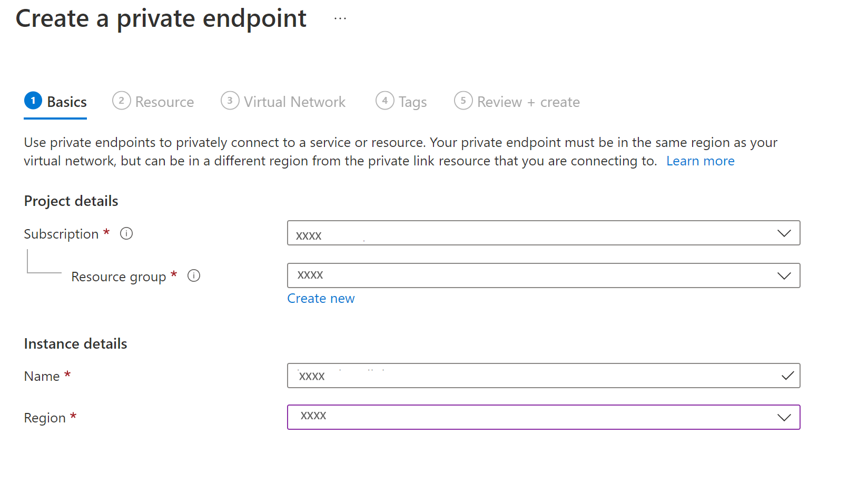Click the step 4 Tags circle icon
868x493 pixels.
(x=385, y=101)
